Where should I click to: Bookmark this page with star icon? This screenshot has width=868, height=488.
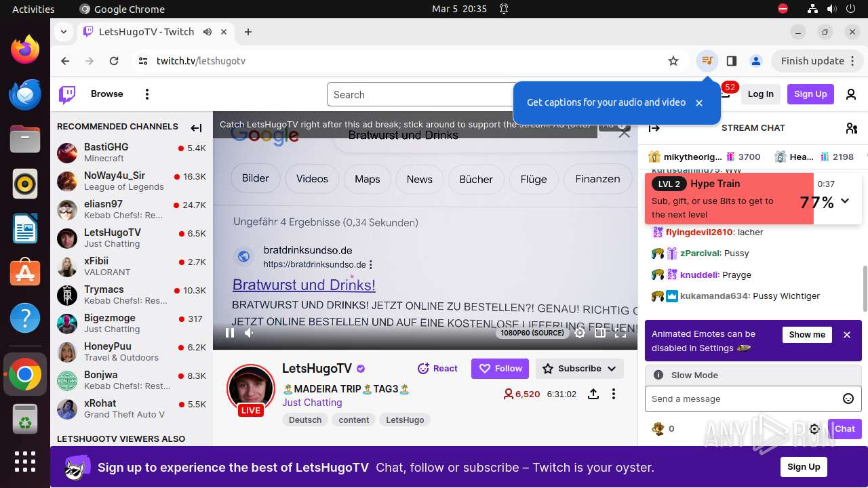[673, 61]
